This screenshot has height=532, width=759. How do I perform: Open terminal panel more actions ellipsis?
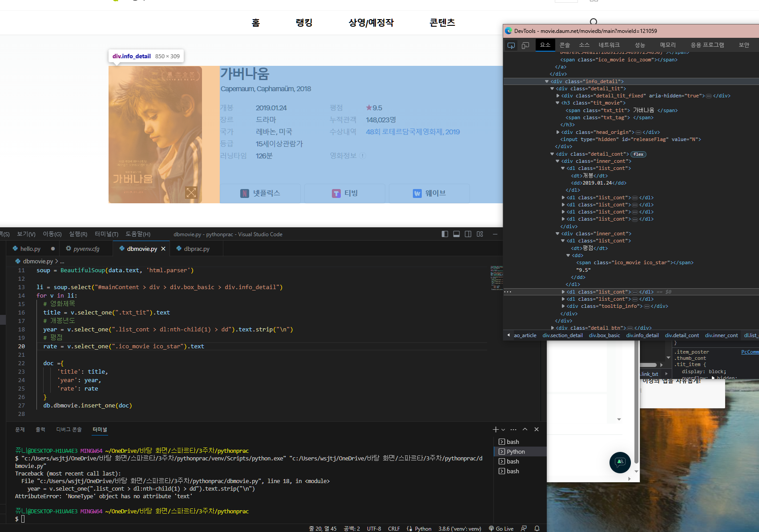coord(513,429)
